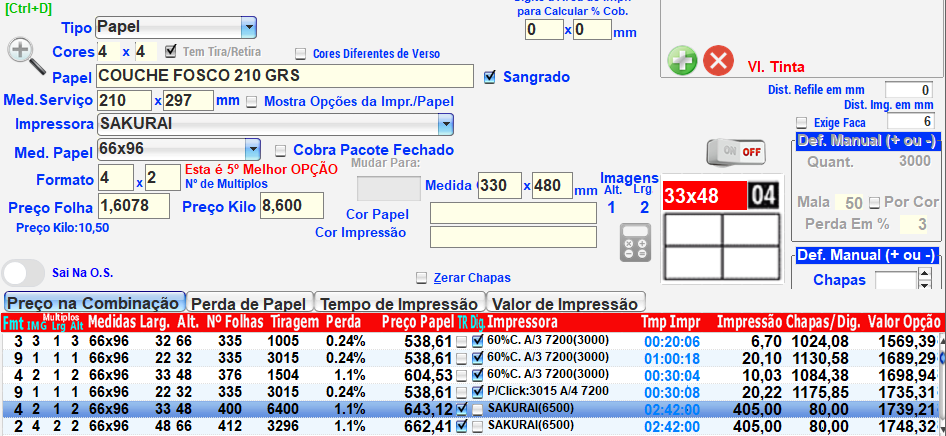
Task: Select the row with value 1748,32
Action: tap(471, 426)
